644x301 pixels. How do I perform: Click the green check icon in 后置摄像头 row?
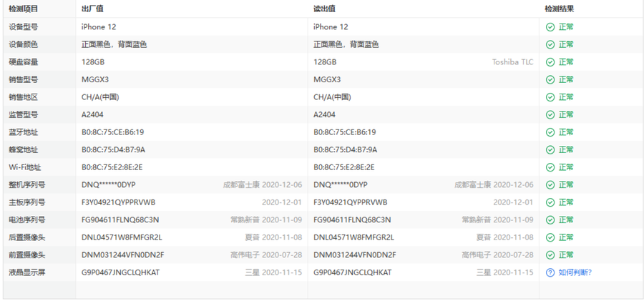(x=550, y=237)
